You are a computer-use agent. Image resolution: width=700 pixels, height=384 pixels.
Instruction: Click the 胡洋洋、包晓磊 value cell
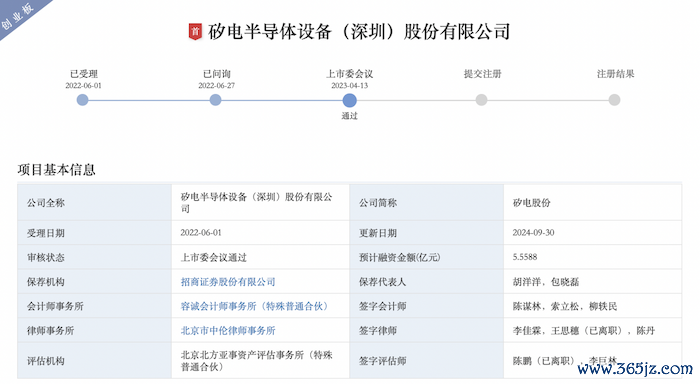tap(592, 282)
